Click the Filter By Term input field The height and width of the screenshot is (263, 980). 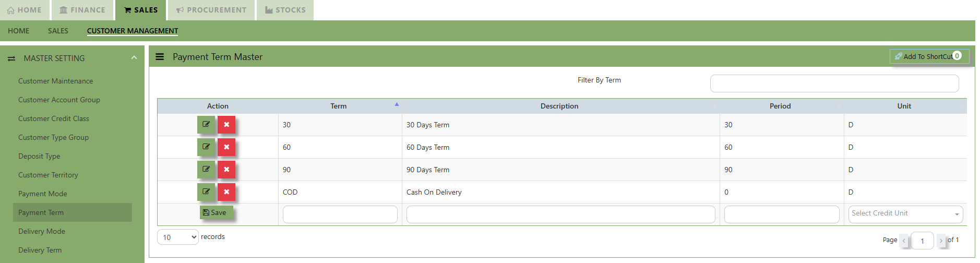[834, 83]
